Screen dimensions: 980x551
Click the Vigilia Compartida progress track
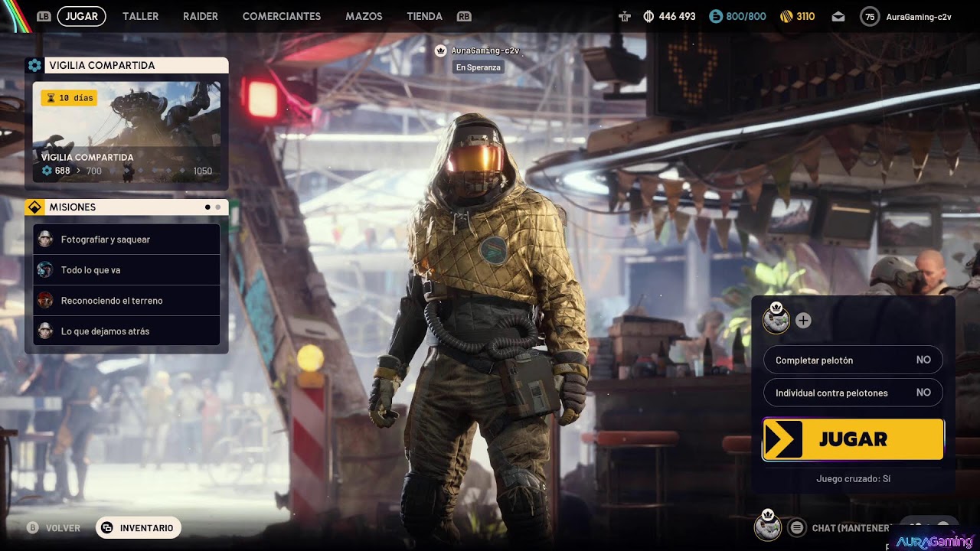coord(126,171)
